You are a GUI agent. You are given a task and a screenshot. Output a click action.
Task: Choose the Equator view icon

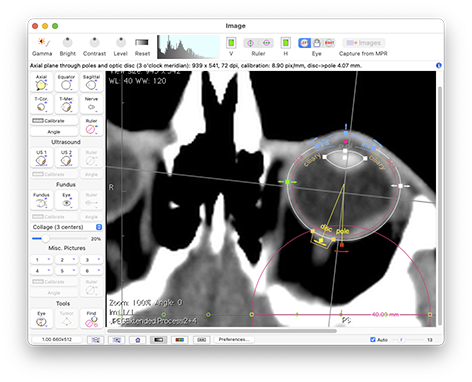tap(66, 82)
